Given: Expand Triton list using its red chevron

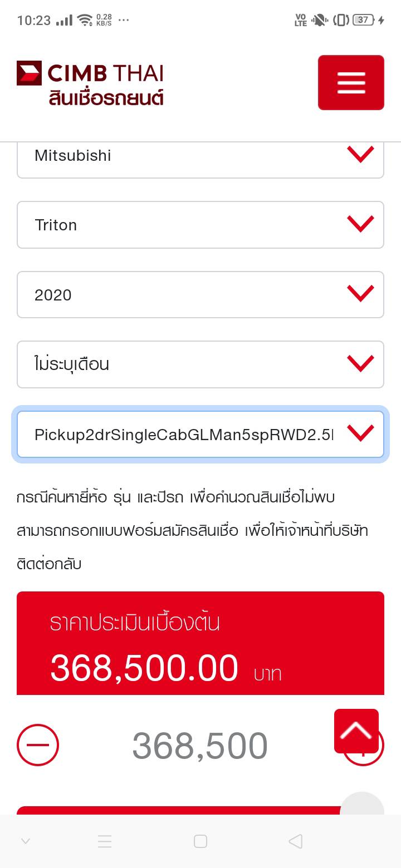Looking at the screenshot, I should click(360, 224).
